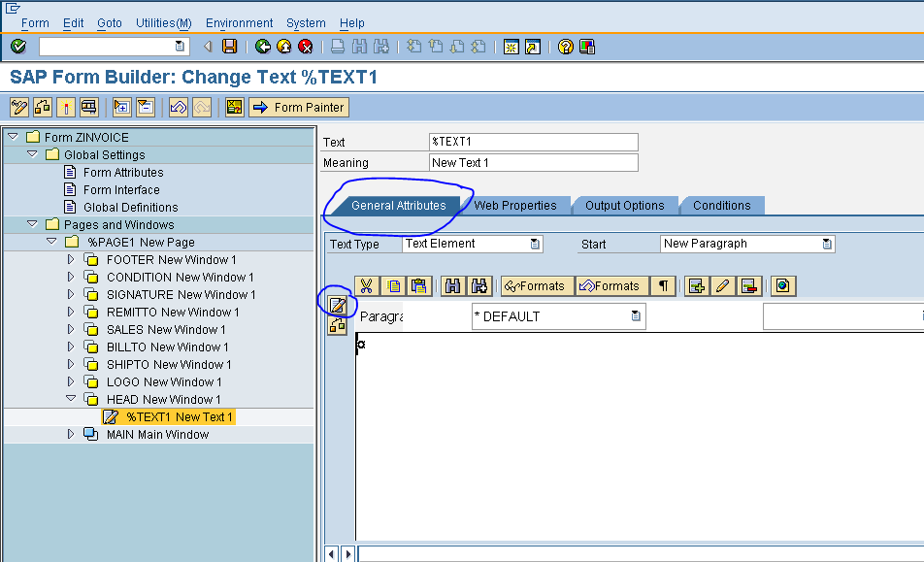The height and width of the screenshot is (562, 924).
Task: Click in the Meaning input field
Action: point(533,163)
